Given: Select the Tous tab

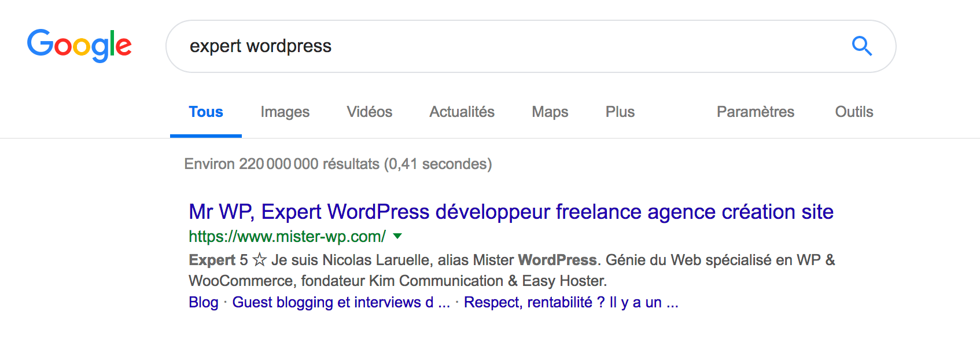Looking at the screenshot, I should (x=206, y=112).
